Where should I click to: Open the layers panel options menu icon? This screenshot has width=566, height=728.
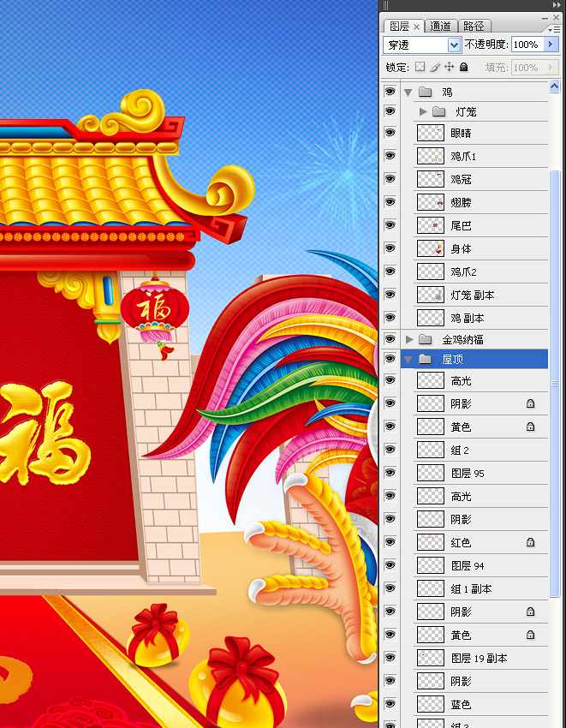pos(554,29)
